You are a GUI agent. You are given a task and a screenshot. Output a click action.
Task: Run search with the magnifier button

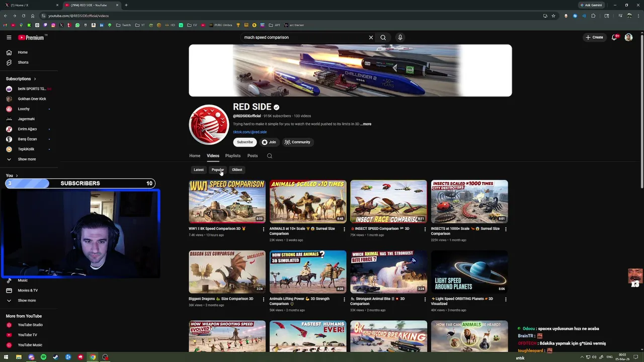pos(383,37)
